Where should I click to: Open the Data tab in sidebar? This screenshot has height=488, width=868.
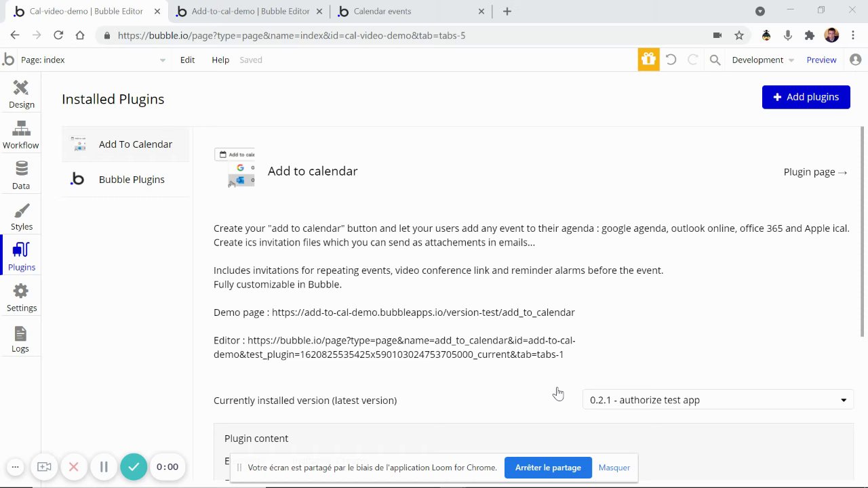click(x=21, y=176)
